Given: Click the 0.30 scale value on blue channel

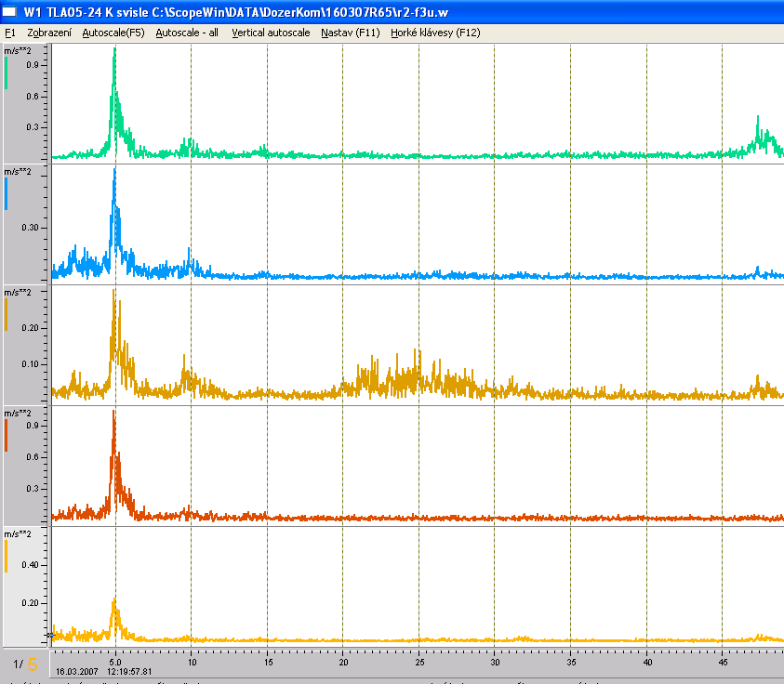Looking at the screenshot, I should (x=30, y=228).
